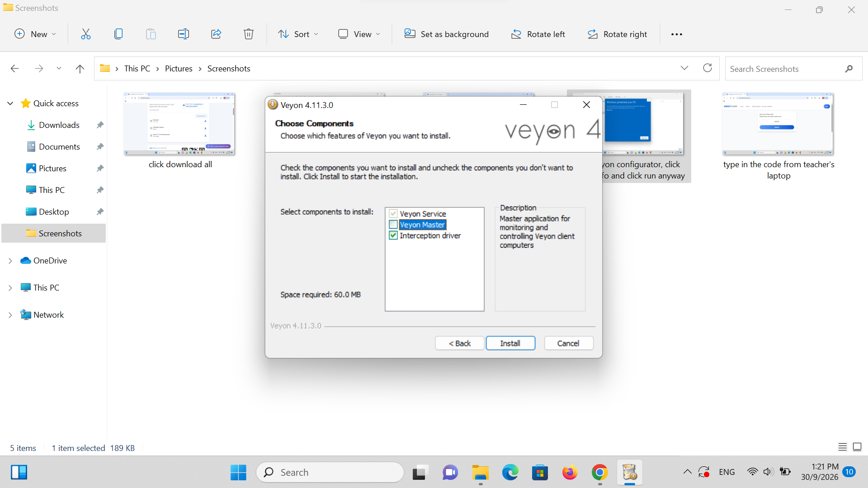Viewport: 868px width, 488px height.
Task: Click the Install button
Action: pos(510,343)
